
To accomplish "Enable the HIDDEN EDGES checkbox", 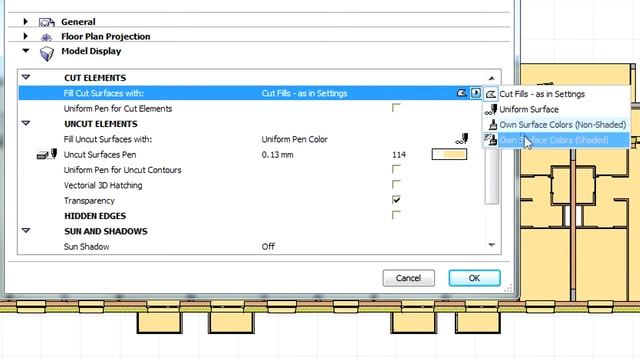I will (396, 215).
